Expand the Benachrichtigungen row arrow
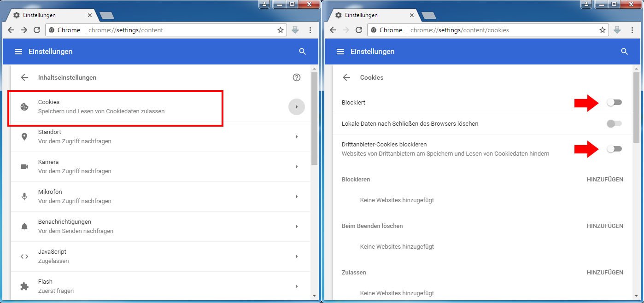644x303 pixels. 297,227
